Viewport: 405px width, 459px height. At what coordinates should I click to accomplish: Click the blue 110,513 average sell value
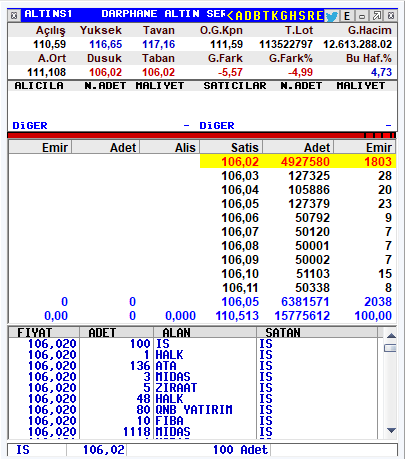(237, 316)
